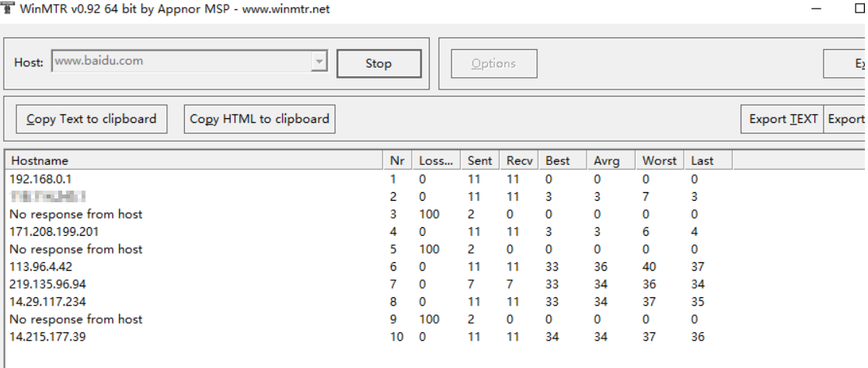
Task: Click the Worst column header
Action: [x=659, y=161]
